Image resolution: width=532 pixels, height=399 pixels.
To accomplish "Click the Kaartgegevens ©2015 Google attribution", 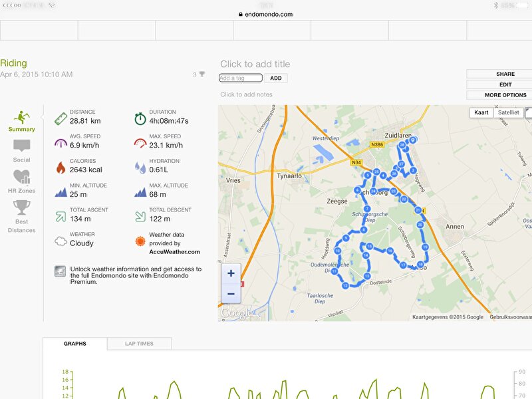I will pos(448,317).
